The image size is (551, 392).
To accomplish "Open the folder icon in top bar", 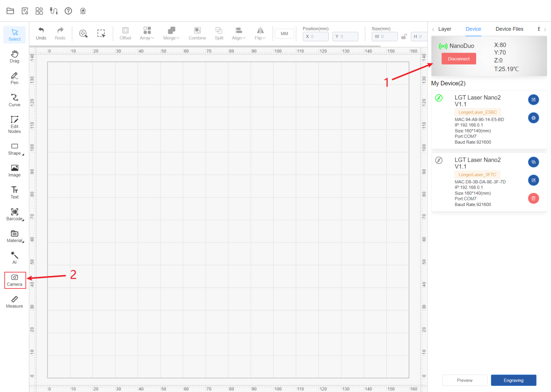I will [10, 11].
